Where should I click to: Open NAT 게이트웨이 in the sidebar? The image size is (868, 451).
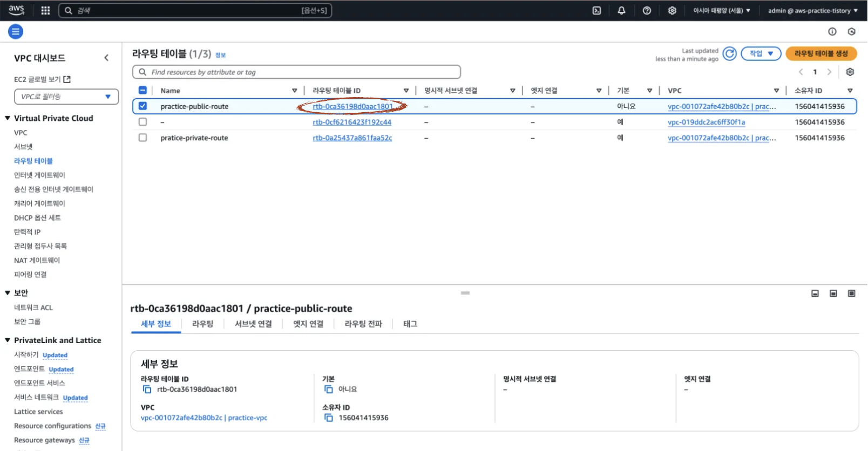pyautogui.click(x=37, y=260)
